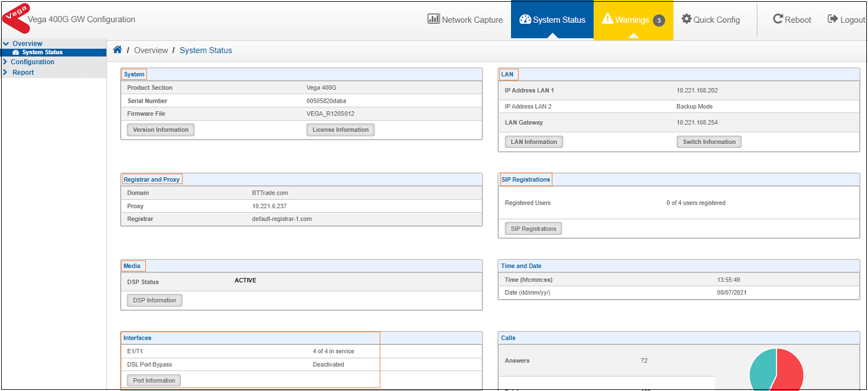Click the time value 13:55:49

(729, 280)
